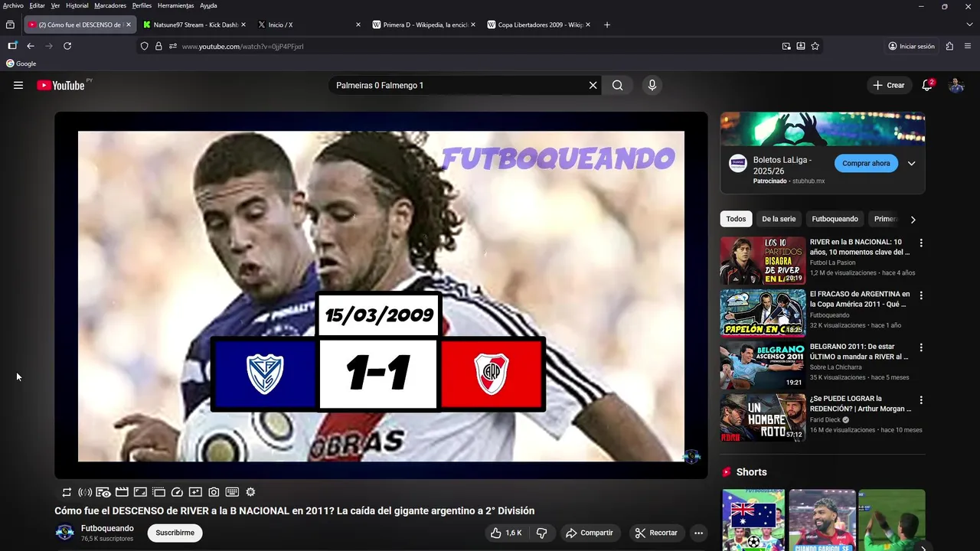Open the BELGRANO ASCENSO 2011 thumbnail
980x551 pixels.
(x=763, y=365)
